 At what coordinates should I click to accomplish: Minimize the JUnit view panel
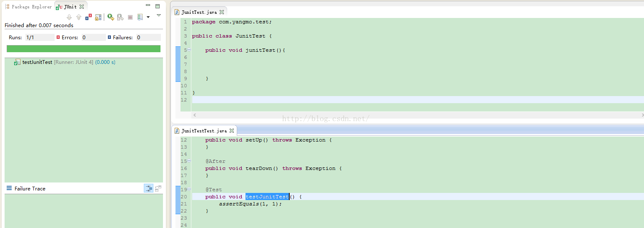point(148,6)
